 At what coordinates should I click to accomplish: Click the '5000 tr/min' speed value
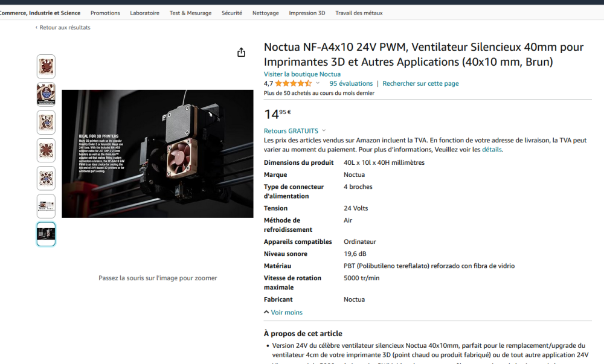tap(361, 278)
